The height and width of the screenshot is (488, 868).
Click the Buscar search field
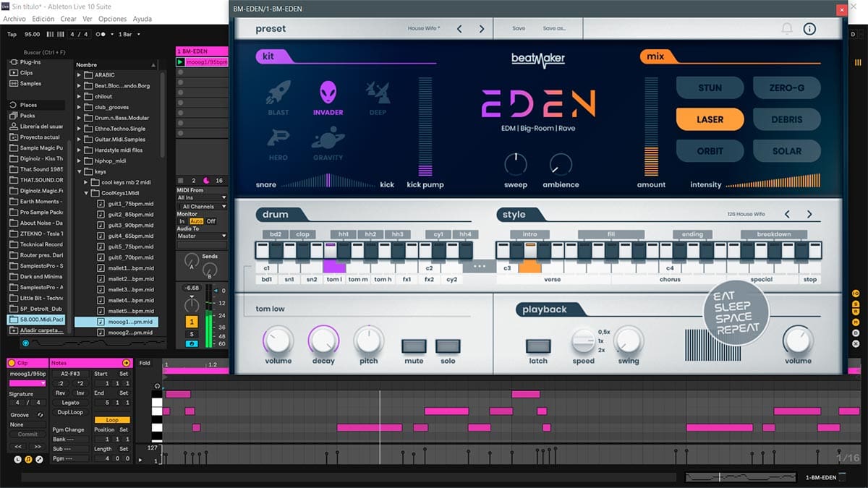click(43, 52)
